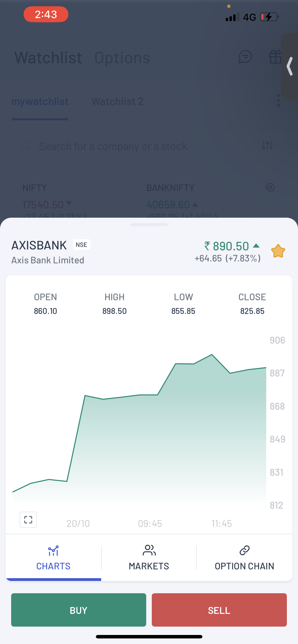The height and width of the screenshot is (644, 298).
Task: Open the gift rewards icon
Action: (275, 57)
